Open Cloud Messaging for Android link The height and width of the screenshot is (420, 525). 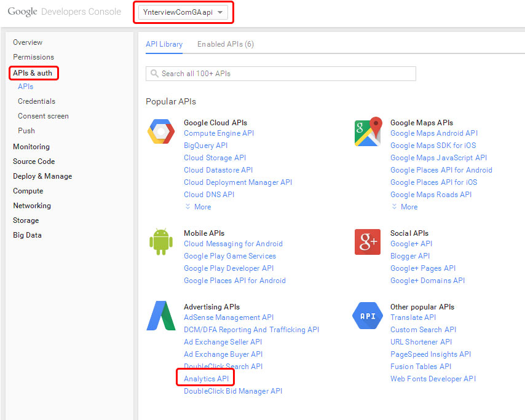tap(234, 243)
